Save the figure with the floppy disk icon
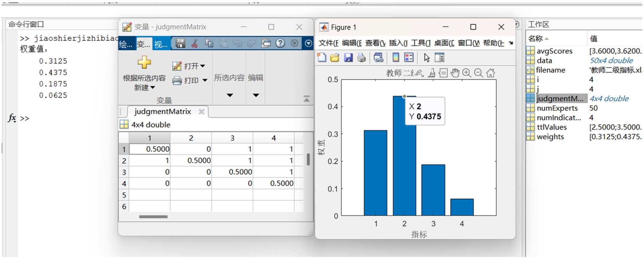 click(348, 58)
